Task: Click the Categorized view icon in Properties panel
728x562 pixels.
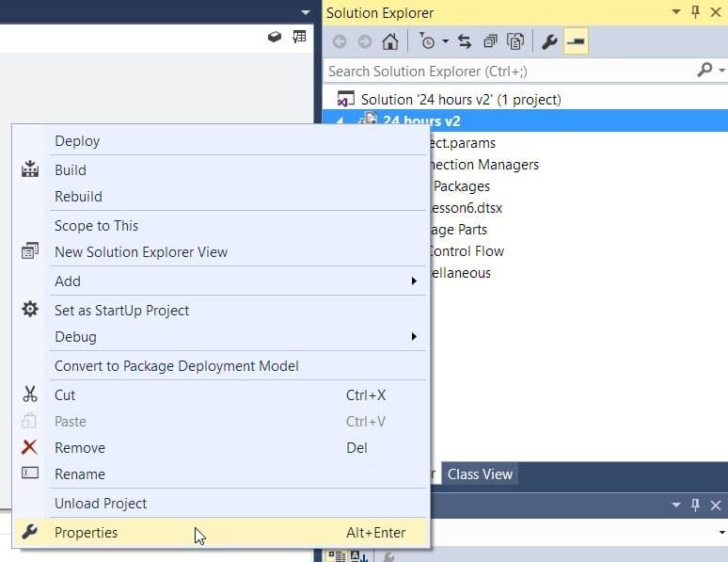Action: [x=337, y=556]
